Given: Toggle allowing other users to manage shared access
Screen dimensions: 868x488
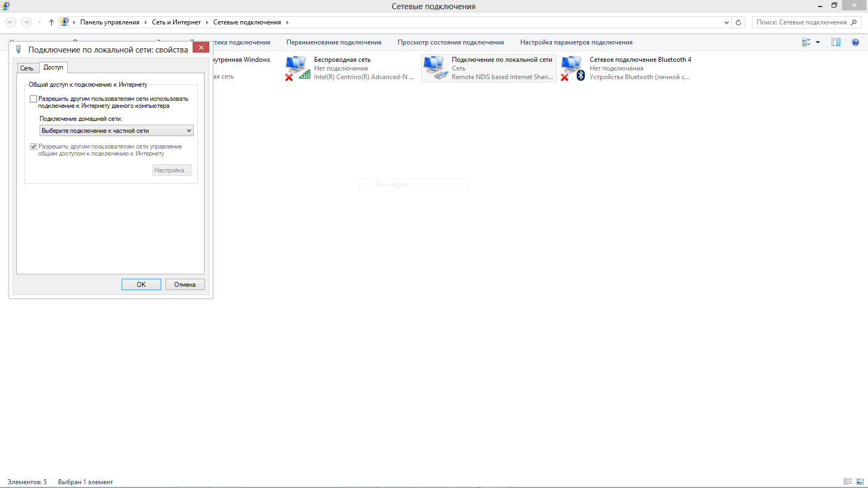Looking at the screenshot, I should click(34, 147).
